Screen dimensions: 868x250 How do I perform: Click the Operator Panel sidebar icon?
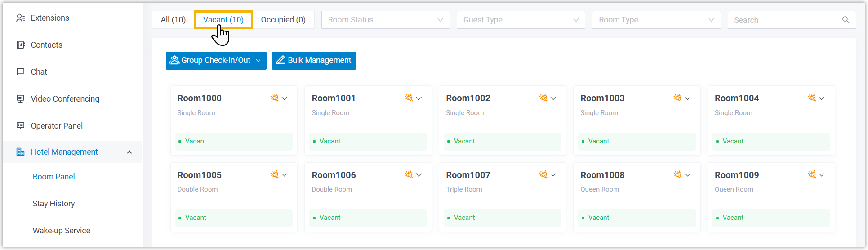click(21, 125)
